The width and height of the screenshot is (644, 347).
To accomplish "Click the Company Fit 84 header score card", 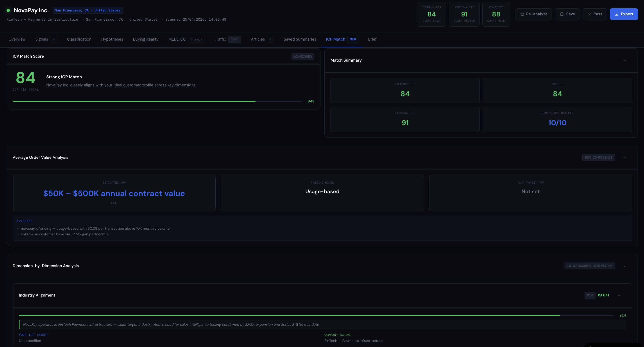I will click(431, 14).
